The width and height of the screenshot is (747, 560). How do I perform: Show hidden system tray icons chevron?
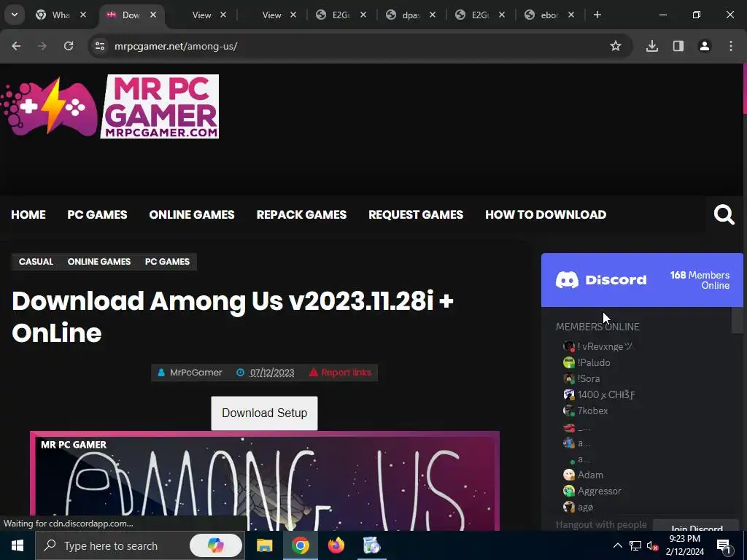point(617,545)
